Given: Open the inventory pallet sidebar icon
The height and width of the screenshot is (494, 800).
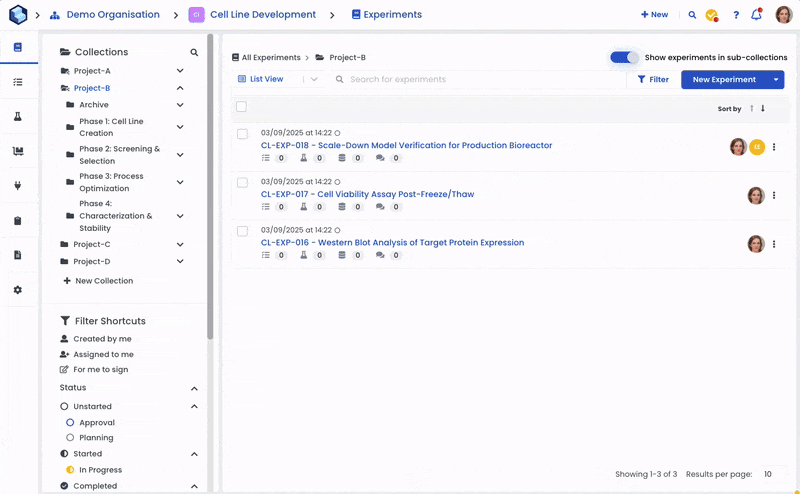Looking at the screenshot, I should coord(18,151).
